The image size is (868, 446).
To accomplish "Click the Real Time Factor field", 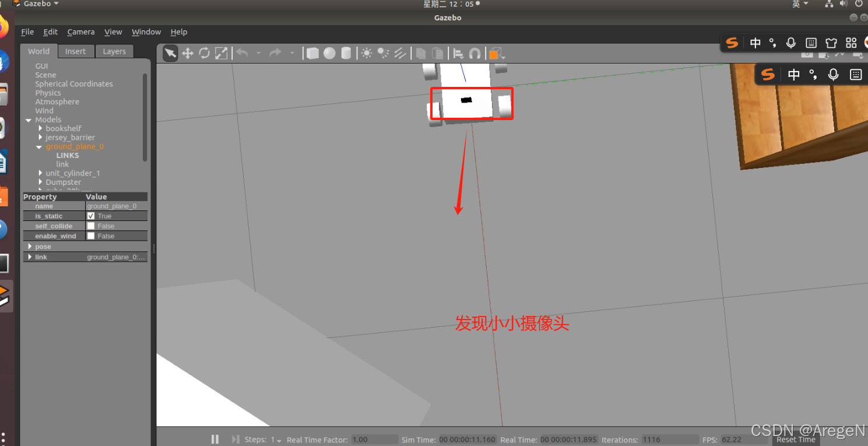I will tap(375, 440).
